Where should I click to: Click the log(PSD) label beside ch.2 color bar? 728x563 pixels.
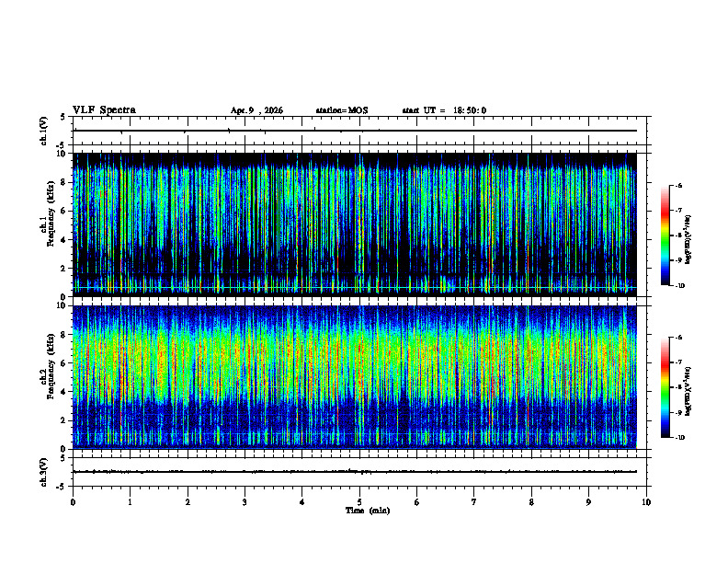(x=689, y=392)
